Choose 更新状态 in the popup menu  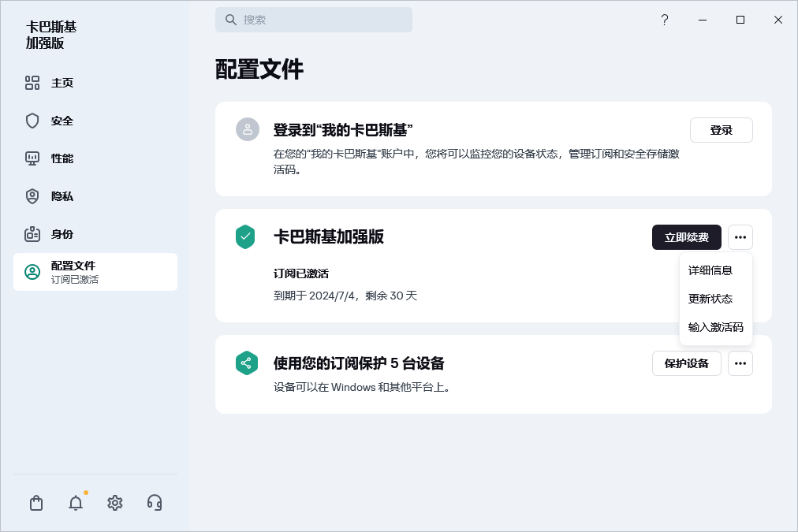click(x=710, y=299)
